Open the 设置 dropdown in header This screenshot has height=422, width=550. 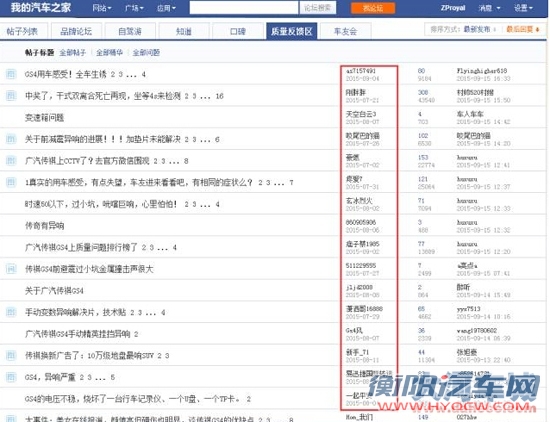pos(523,8)
